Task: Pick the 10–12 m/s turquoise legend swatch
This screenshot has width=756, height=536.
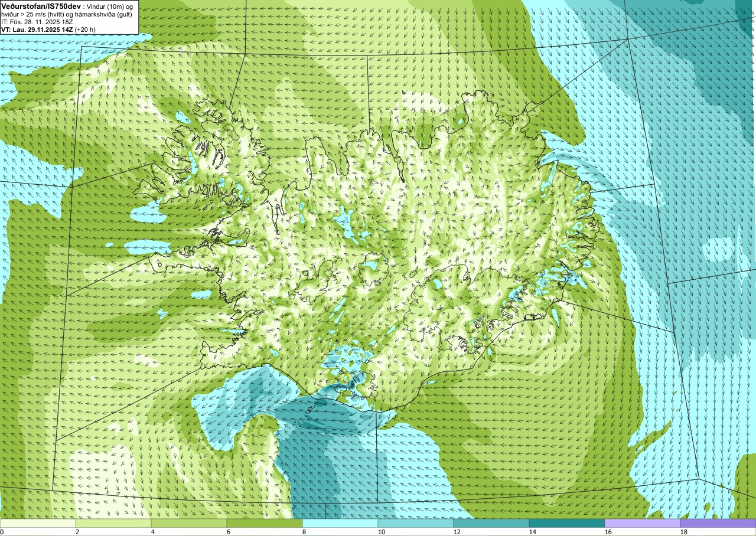Action: pyautogui.click(x=416, y=523)
